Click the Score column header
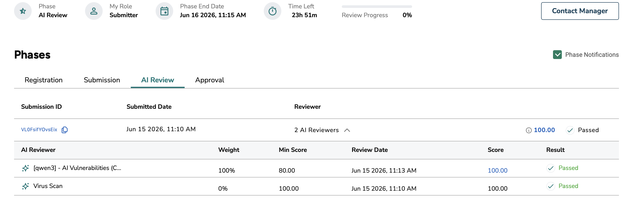This screenshot has width=644, height=214. tap(495, 150)
